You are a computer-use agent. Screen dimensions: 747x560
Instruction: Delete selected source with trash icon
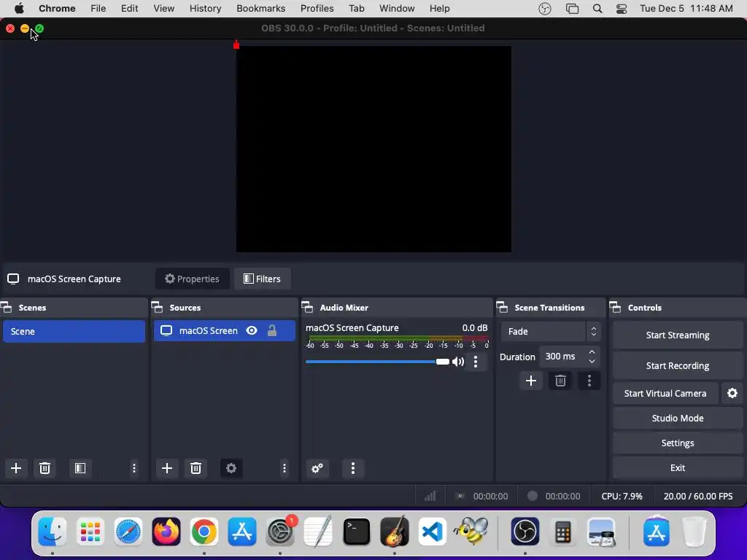(x=196, y=468)
